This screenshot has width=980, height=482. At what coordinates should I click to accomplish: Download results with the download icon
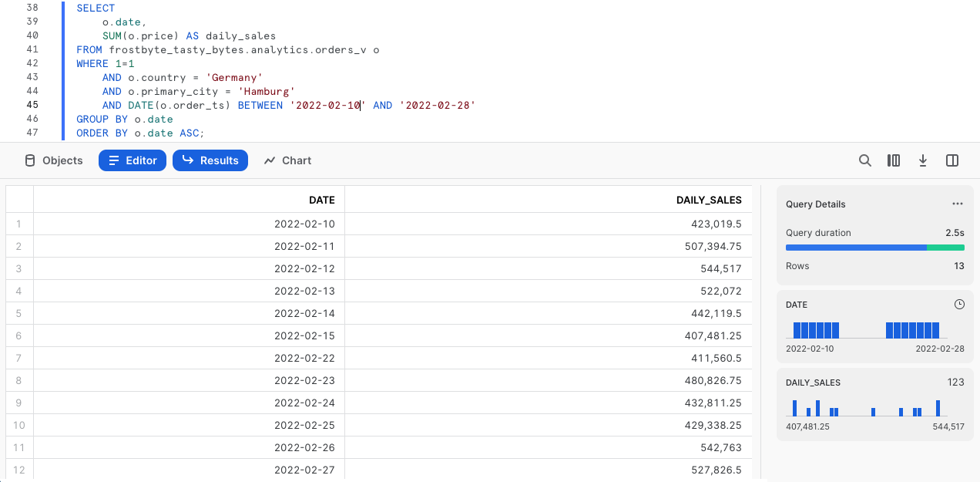click(x=923, y=160)
